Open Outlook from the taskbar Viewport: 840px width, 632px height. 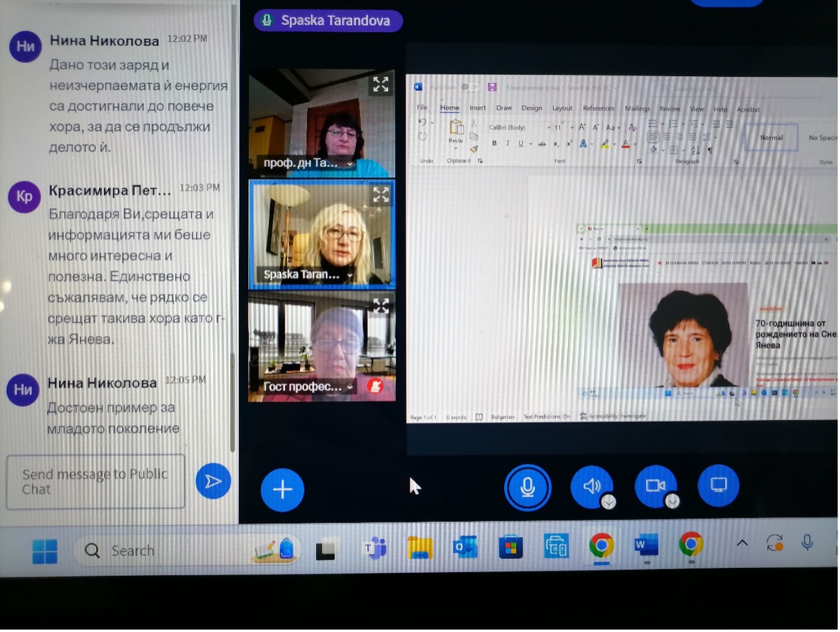pyautogui.click(x=465, y=548)
